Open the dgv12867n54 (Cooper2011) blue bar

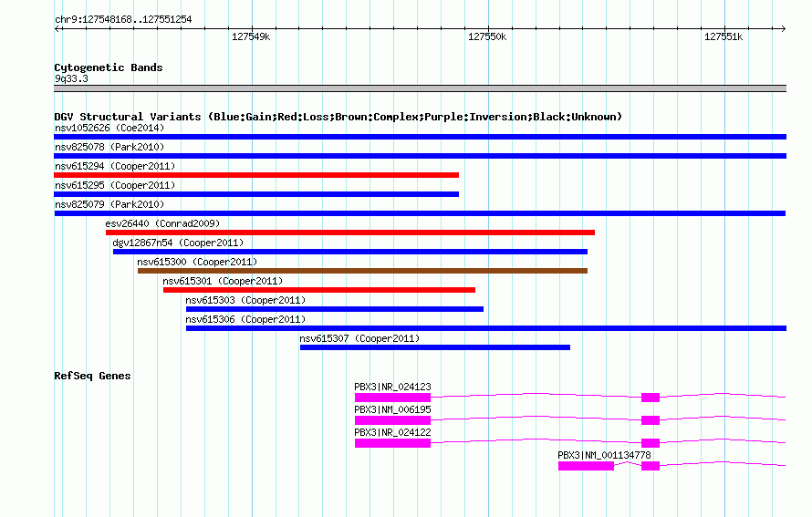coord(350,252)
